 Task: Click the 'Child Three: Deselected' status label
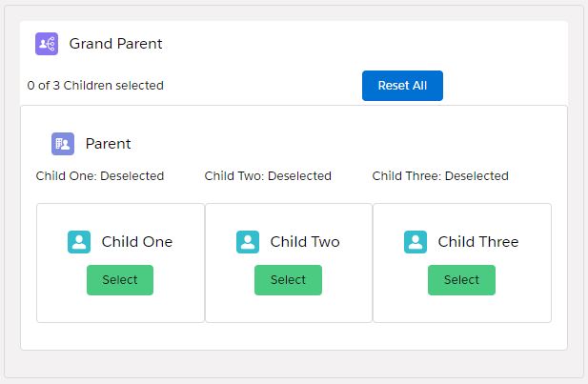440,176
